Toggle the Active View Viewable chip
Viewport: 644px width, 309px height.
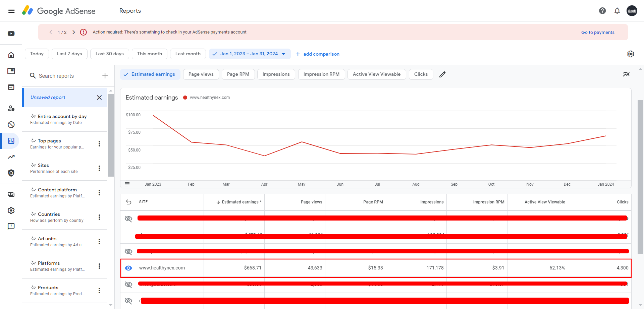click(x=377, y=74)
